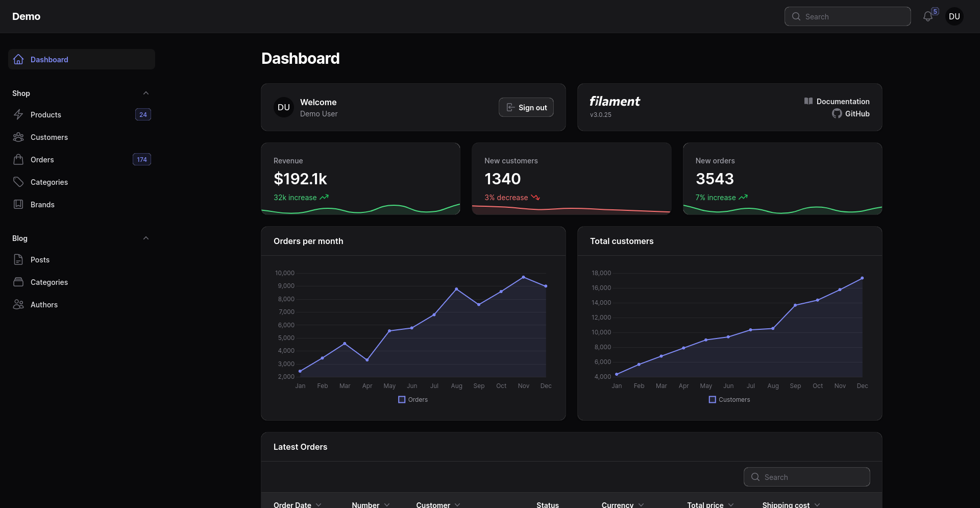Viewport: 980px width, 508px height.
Task: Click the Sign out button
Action: (526, 108)
